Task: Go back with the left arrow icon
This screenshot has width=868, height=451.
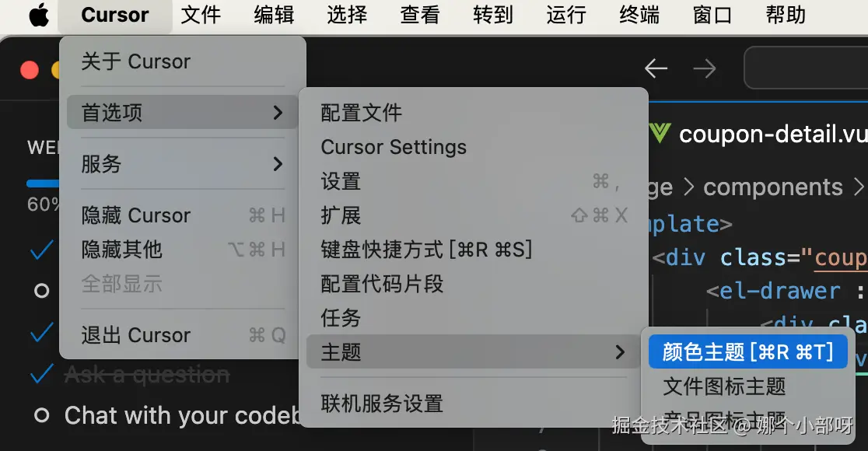Action: coord(656,68)
